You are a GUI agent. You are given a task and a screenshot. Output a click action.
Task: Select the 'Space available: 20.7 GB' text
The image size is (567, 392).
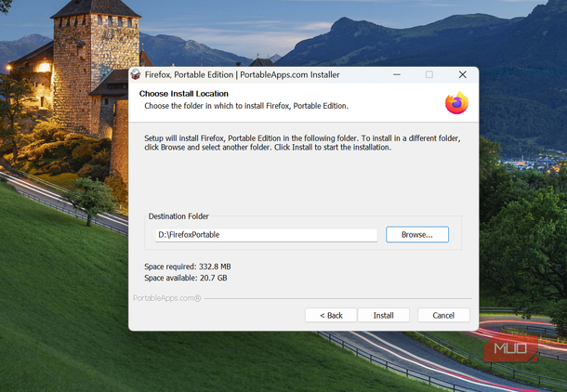pyautogui.click(x=186, y=278)
